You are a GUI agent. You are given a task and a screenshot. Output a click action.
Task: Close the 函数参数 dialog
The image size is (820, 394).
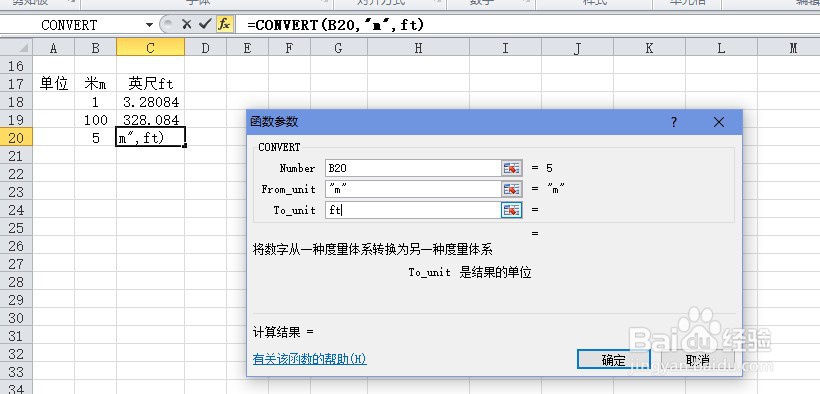(719, 122)
